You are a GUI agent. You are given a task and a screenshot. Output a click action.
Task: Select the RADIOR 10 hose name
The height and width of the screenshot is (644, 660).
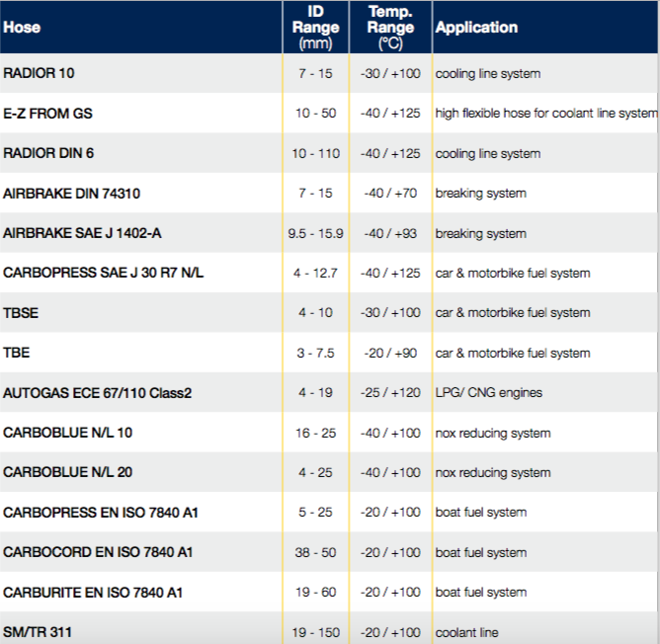(x=39, y=73)
